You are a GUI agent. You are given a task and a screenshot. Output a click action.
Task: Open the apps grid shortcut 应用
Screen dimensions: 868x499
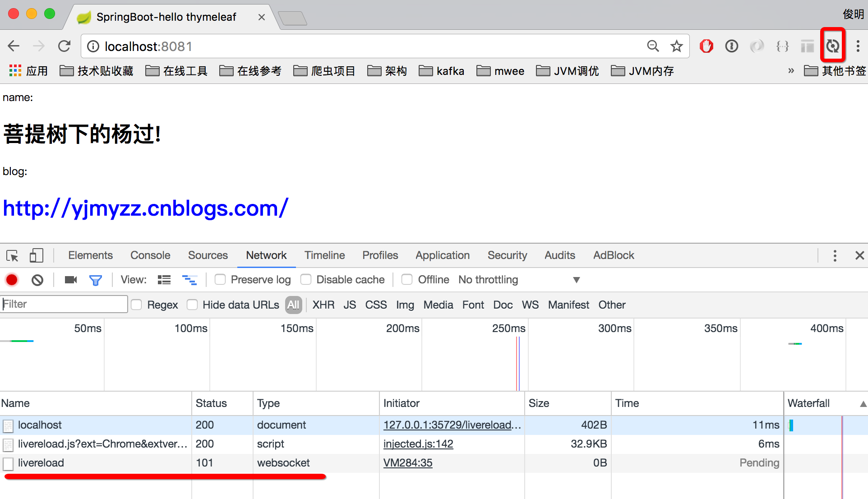28,71
